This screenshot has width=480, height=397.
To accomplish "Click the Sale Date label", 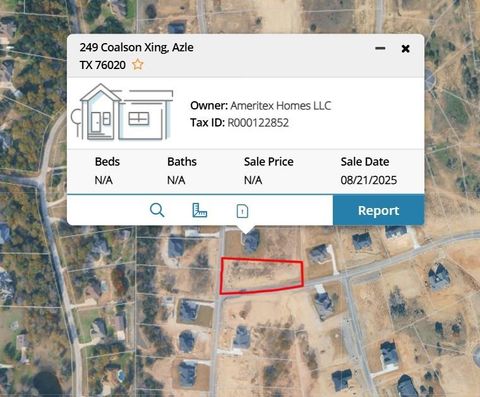I will click(x=365, y=162).
